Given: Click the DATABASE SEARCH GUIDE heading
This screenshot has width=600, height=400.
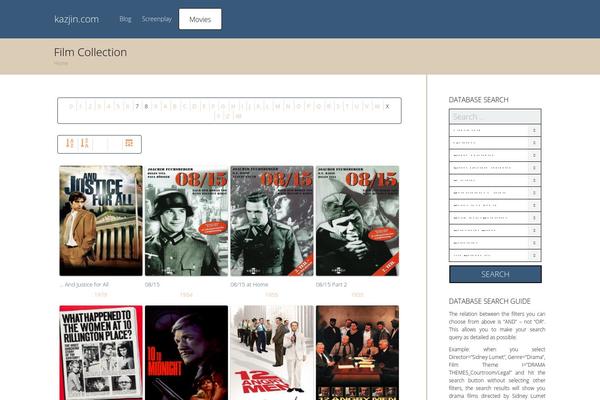Looking at the screenshot, I should 489,301.
